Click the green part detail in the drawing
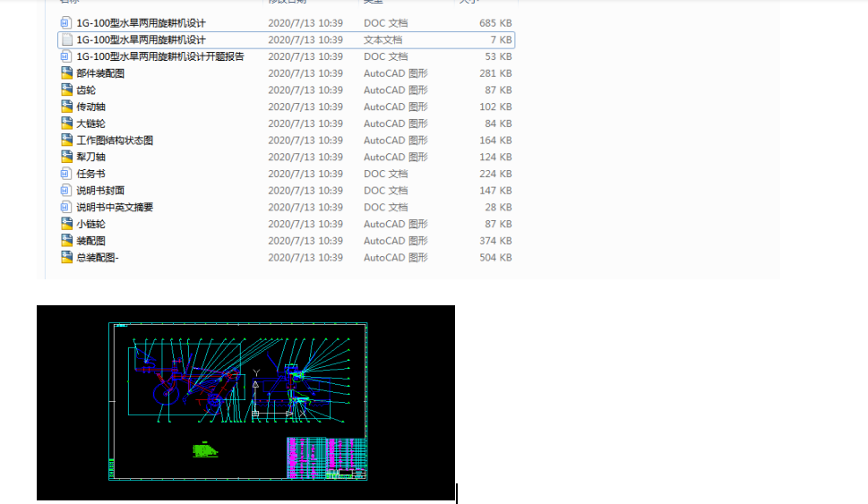This screenshot has width=868, height=504. click(205, 449)
